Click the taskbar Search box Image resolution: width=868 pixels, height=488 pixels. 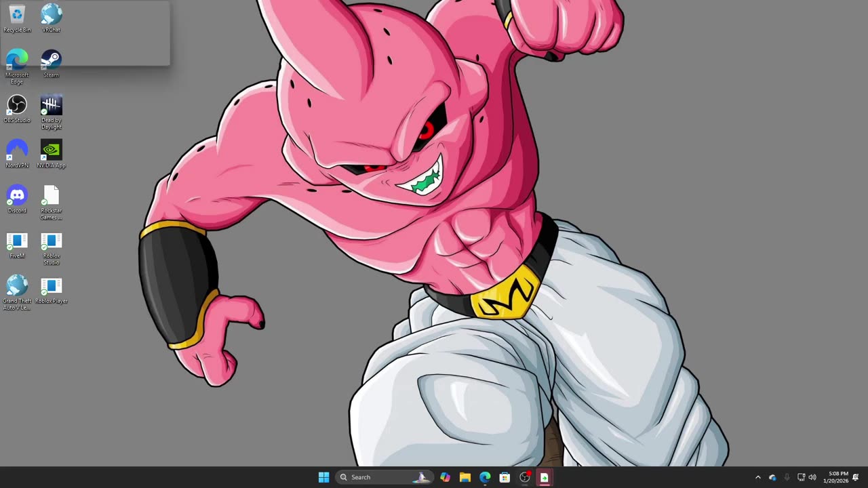coord(385,477)
